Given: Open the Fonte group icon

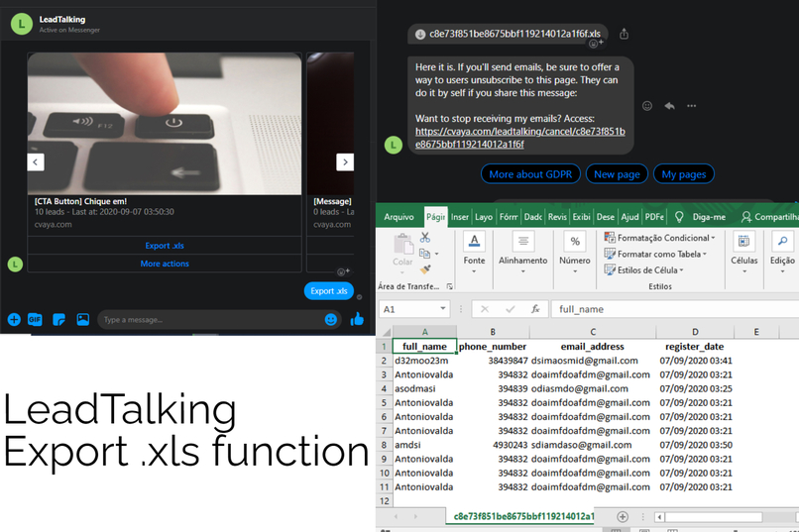Looking at the screenshot, I should point(474,241).
